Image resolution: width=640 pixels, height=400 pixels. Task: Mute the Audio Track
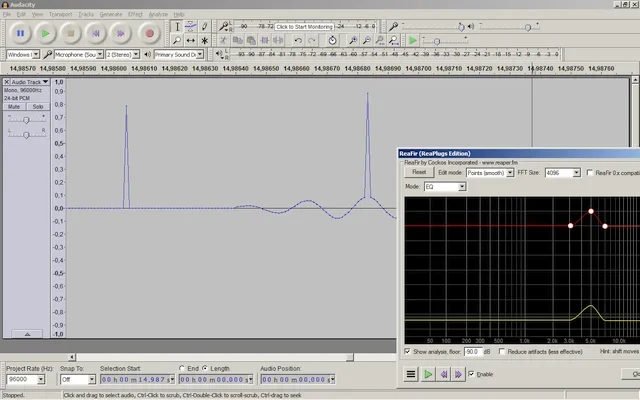(16, 105)
